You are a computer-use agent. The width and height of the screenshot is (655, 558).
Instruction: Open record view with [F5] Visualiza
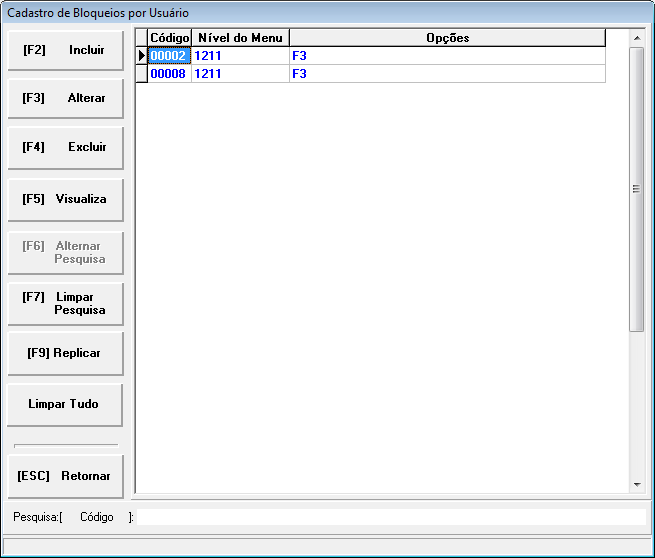tap(65, 199)
